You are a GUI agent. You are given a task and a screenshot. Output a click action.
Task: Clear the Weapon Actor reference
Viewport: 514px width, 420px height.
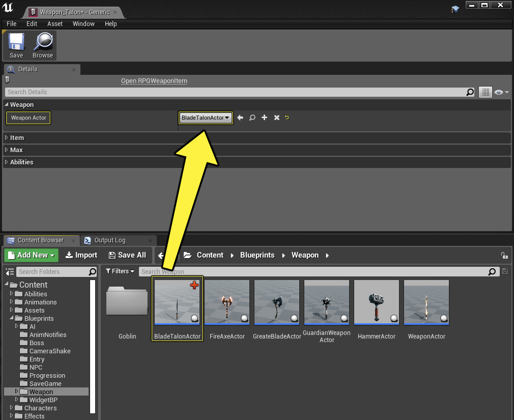(277, 118)
